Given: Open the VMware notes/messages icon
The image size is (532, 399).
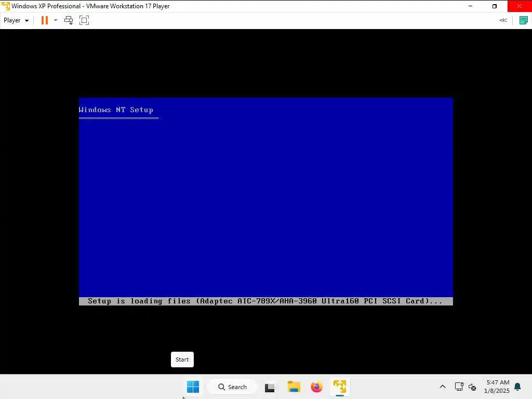Looking at the screenshot, I should coord(524,20).
